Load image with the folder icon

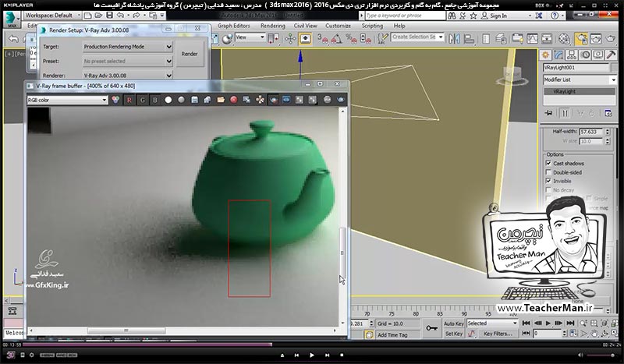221,100
